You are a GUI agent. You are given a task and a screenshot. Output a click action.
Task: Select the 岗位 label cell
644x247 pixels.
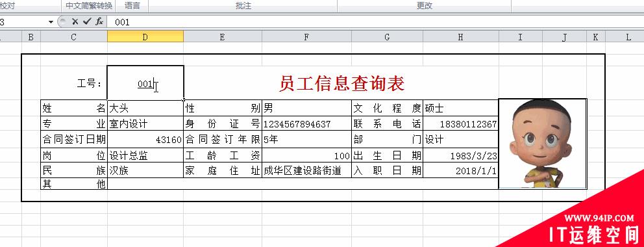[x=74, y=155]
